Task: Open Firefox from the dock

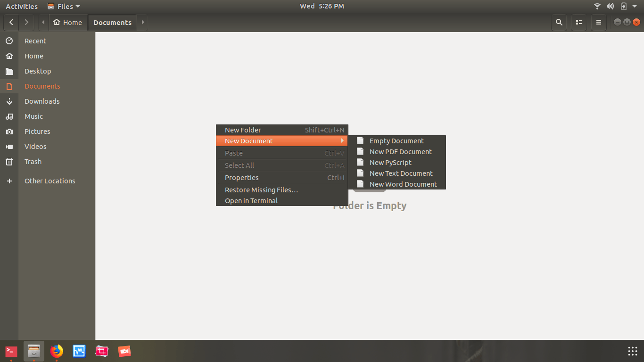Action: pos(57,351)
